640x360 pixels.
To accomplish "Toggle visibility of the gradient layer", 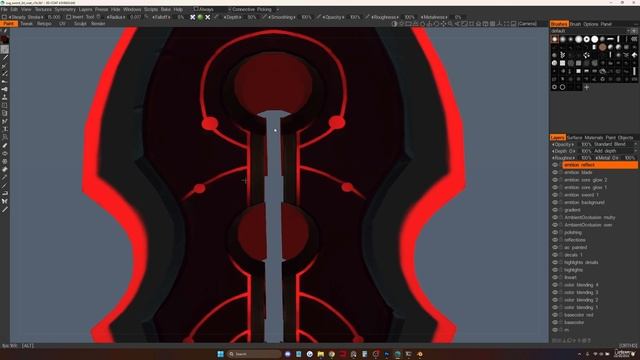I will 555,210.
